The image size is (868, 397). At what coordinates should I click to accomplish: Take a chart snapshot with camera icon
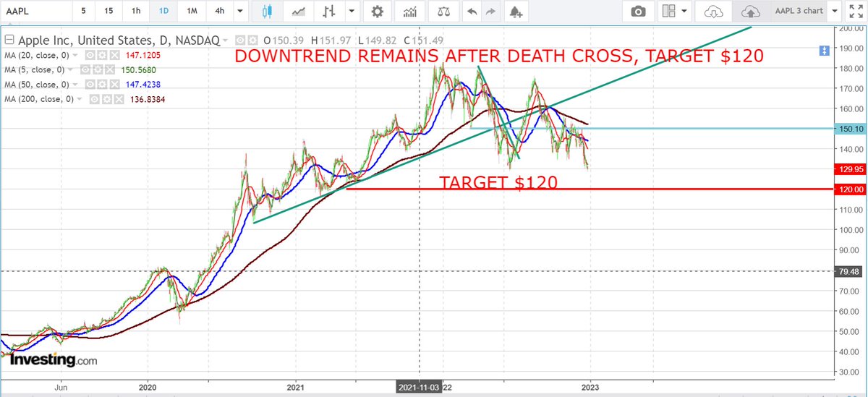point(638,12)
